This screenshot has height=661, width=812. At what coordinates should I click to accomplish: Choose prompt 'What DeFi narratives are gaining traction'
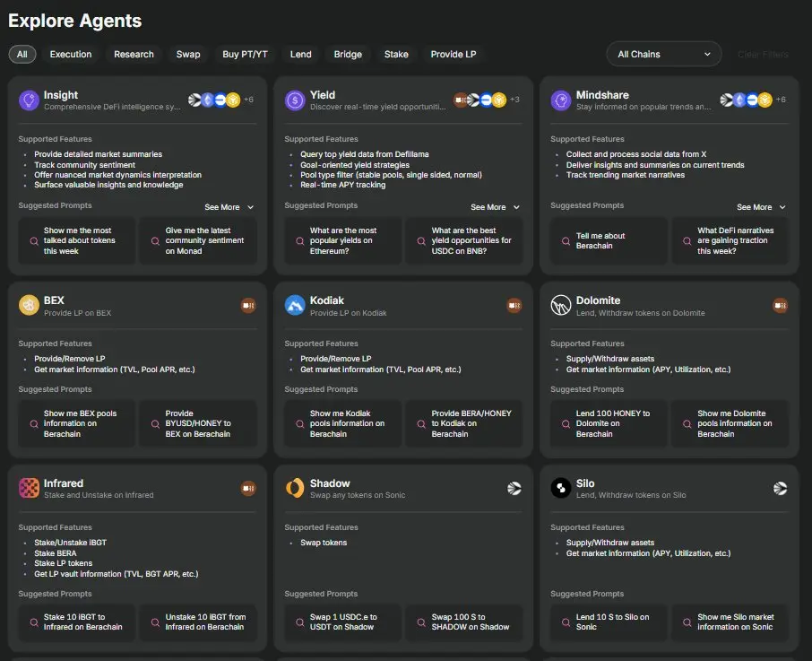point(730,241)
